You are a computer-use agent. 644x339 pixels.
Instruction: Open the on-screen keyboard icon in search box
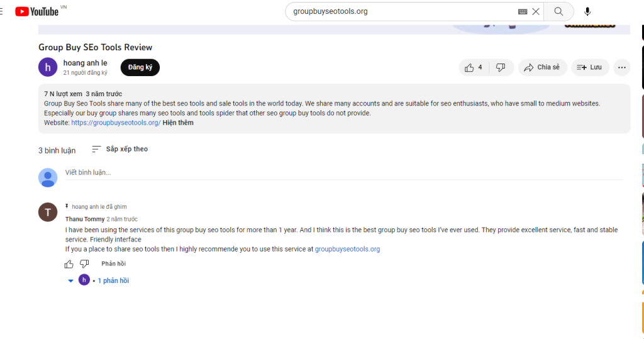click(523, 11)
